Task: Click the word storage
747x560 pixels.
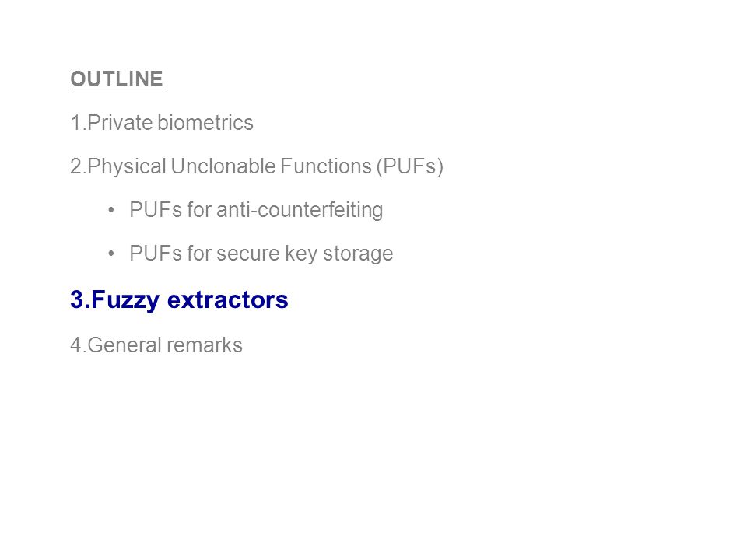Action: tap(358, 254)
